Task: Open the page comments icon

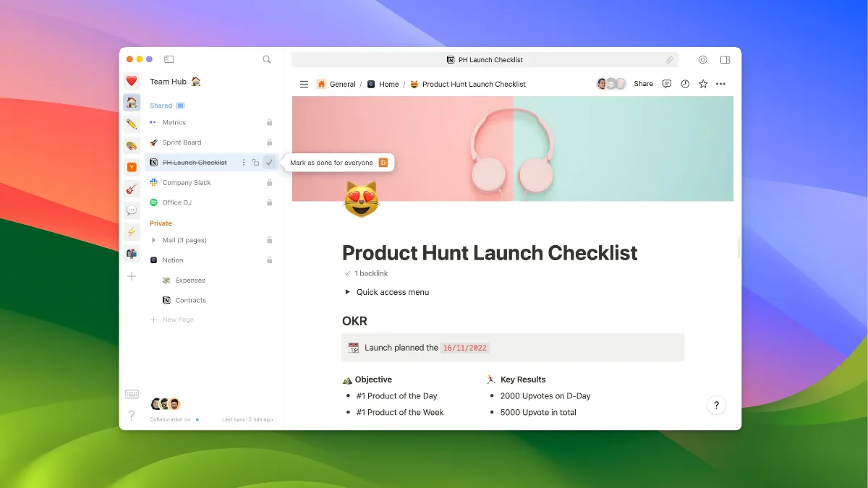Action: [667, 84]
